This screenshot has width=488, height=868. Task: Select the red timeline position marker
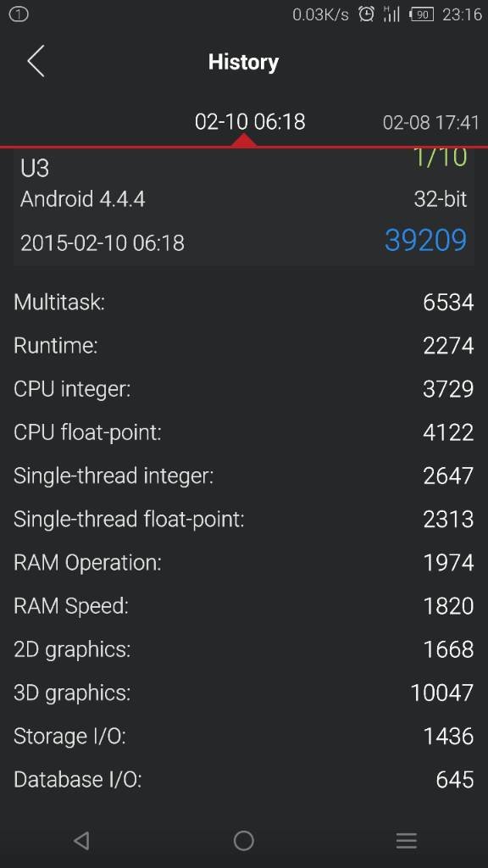[x=244, y=141]
